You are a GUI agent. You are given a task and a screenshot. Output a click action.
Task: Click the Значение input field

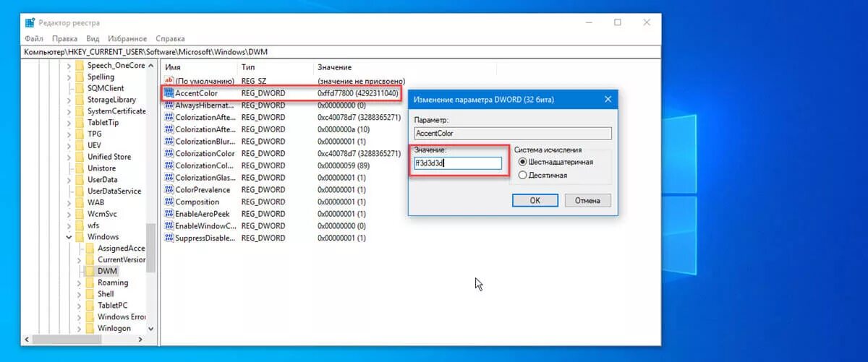(458, 163)
